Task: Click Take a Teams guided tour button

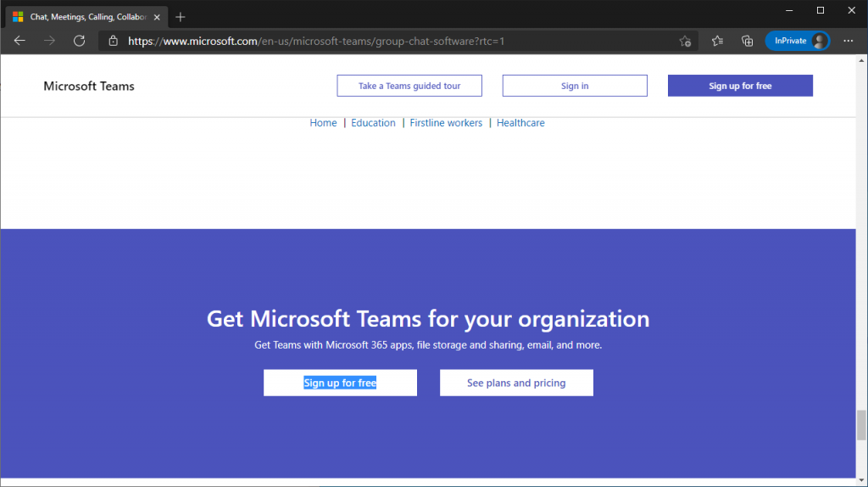Action: click(409, 86)
